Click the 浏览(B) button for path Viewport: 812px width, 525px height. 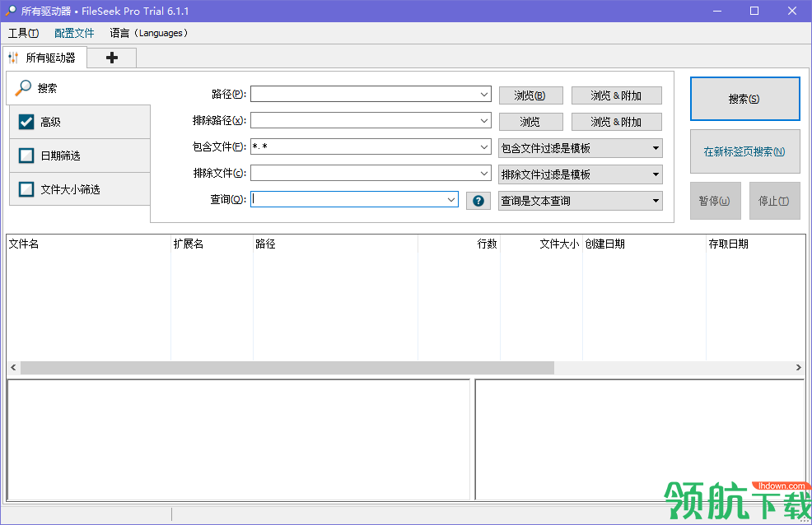pos(530,95)
